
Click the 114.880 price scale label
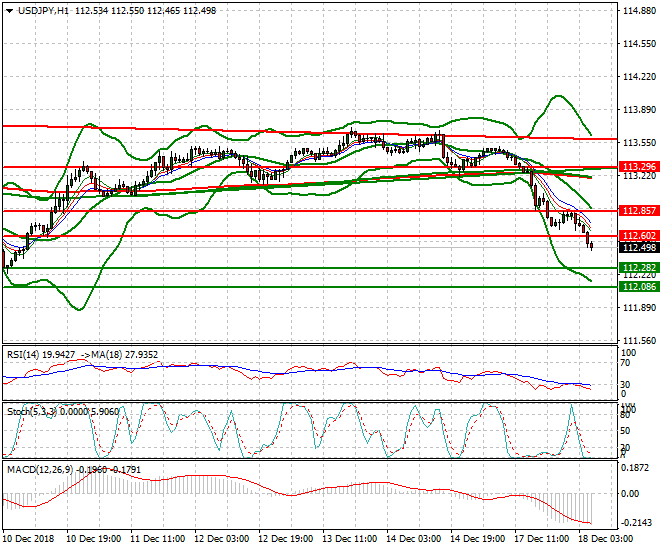(638, 12)
